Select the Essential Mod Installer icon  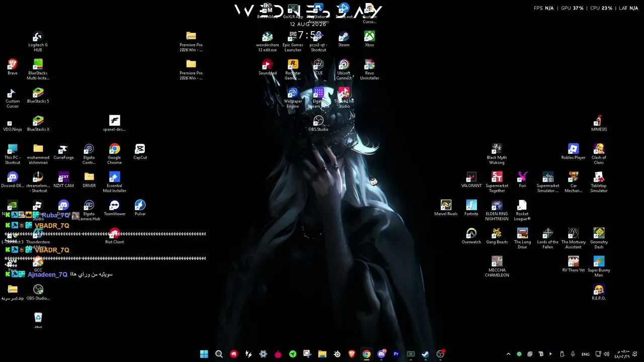pos(114,183)
